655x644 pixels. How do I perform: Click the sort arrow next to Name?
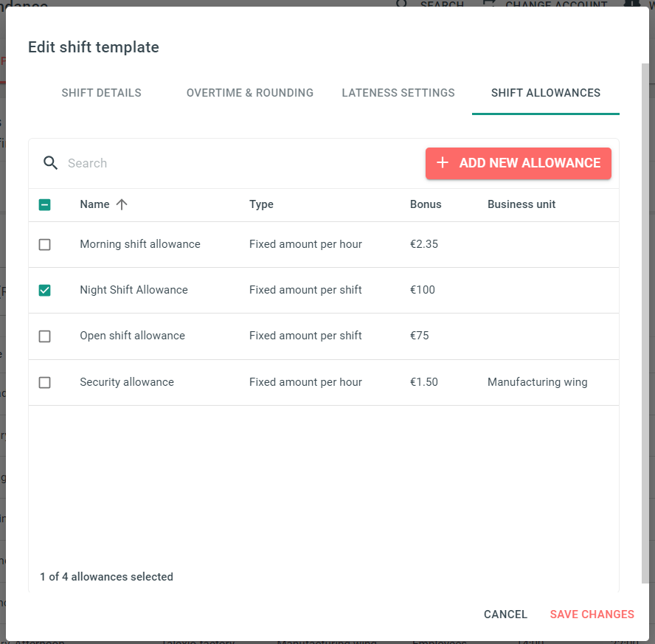click(x=120, y=204)
